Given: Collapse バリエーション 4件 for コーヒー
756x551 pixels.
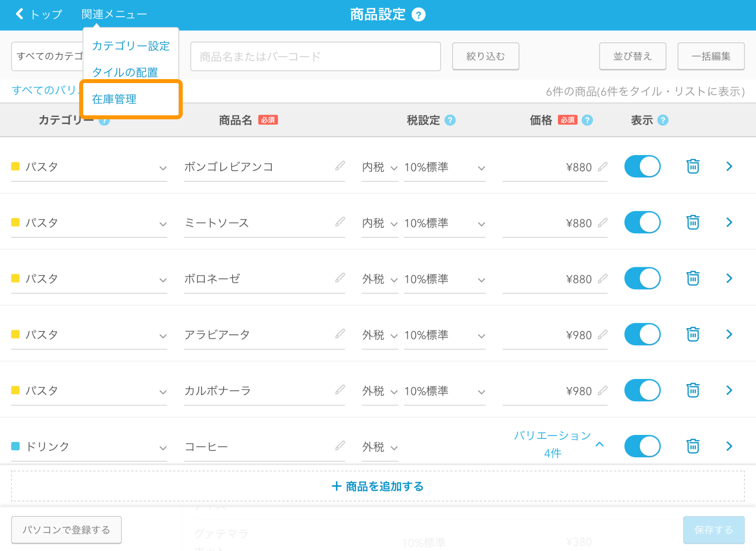Looking at the screenshot, I should tap(559, 444).
